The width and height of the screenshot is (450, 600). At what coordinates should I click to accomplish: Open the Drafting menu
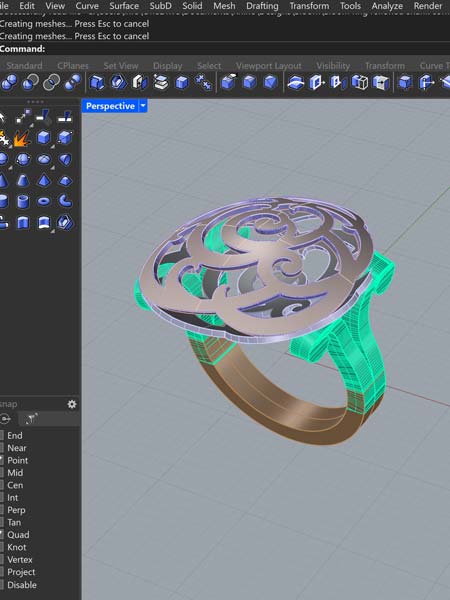point(262,6)
